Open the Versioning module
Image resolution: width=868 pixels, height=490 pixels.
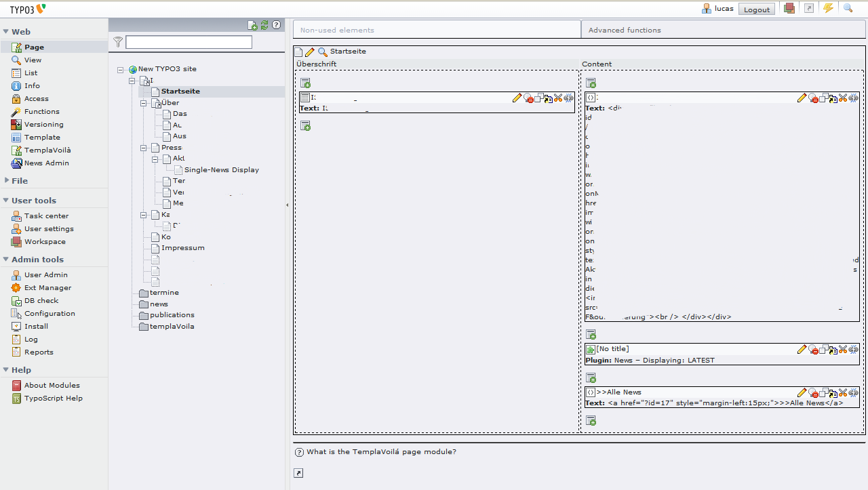pyautogui.click(x=44, y=124)
